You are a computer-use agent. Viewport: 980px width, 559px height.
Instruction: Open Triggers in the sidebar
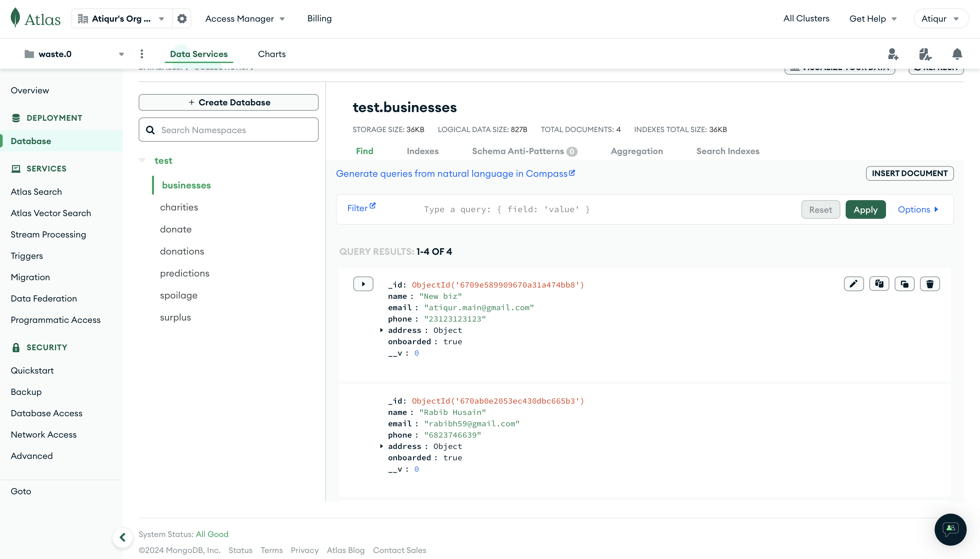pyautogui.click(x=27, y=256)
